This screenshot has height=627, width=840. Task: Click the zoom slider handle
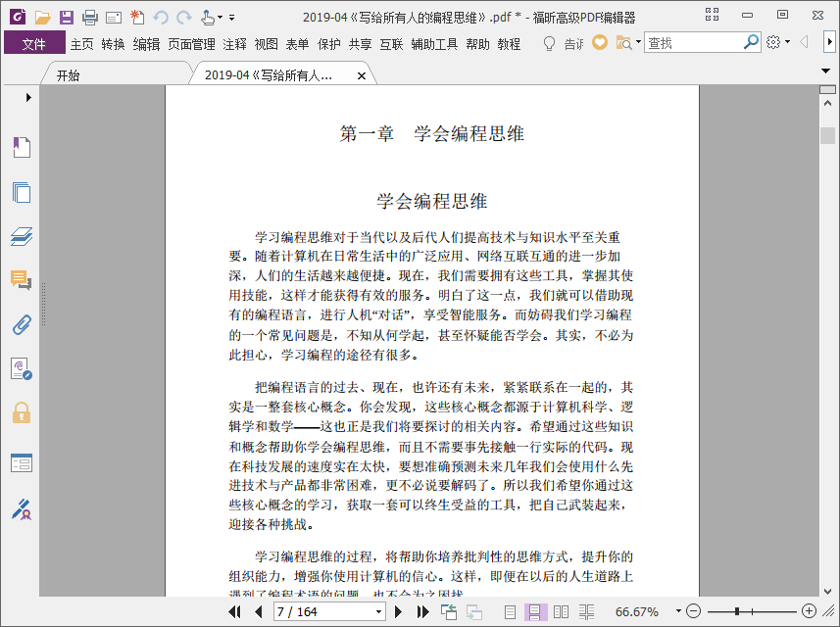click(x=737, y=611)
